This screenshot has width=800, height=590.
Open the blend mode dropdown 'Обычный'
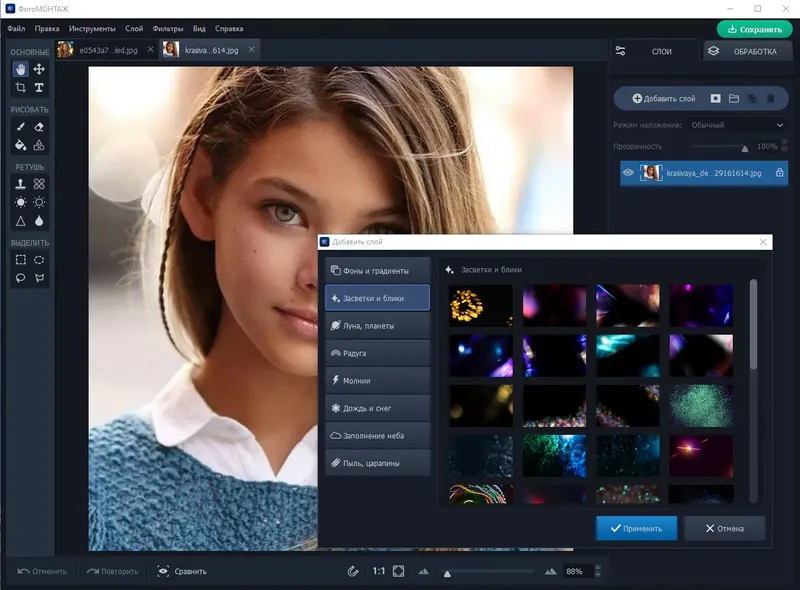737,125
